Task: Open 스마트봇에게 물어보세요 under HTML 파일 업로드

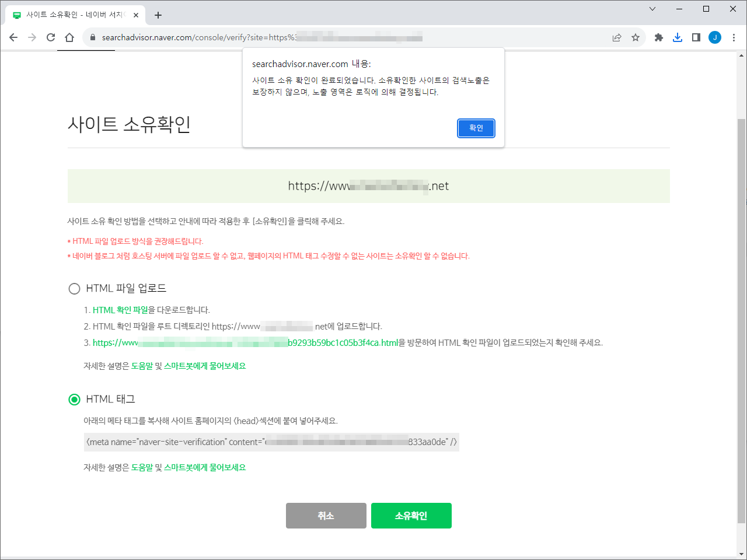Action: coord(205,366)
